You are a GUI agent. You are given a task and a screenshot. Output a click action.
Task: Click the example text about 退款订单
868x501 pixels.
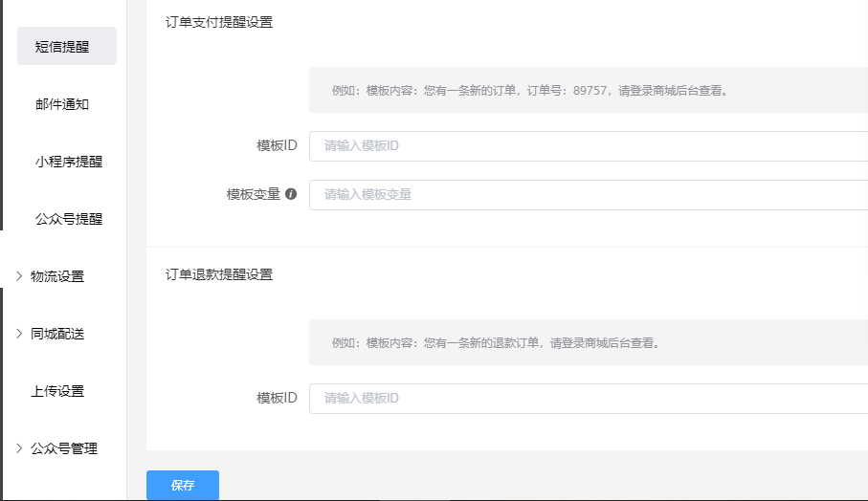tap(496, 343)
